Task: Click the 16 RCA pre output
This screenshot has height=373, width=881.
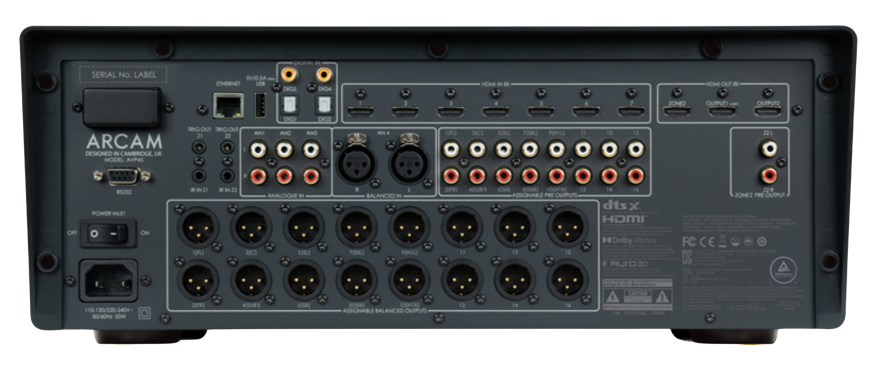Action: pyautogui.click(x=635, y=176)
